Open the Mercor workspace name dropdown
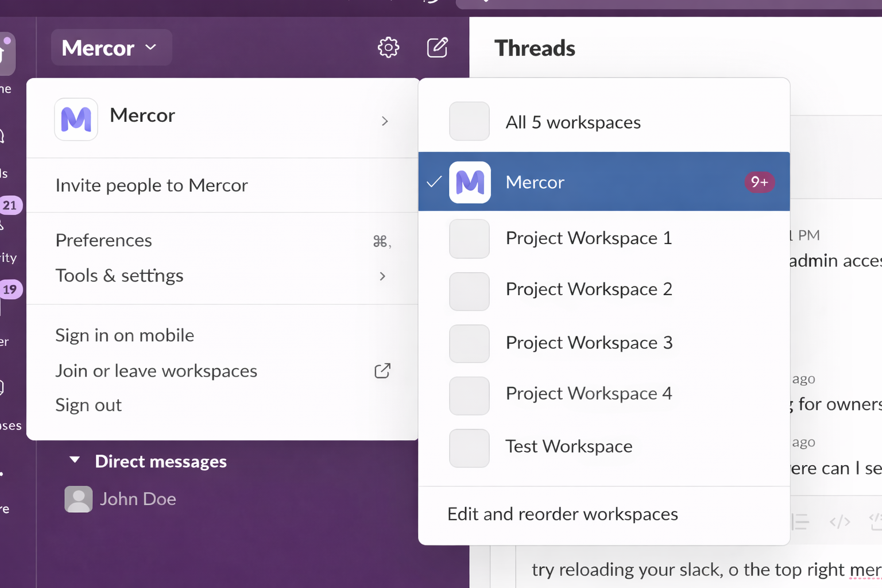Screen dimensions: 882x588 point(111,48)
